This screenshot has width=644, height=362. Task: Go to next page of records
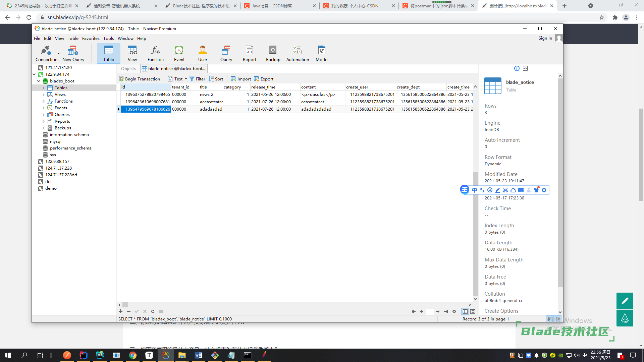coord(438,312)
